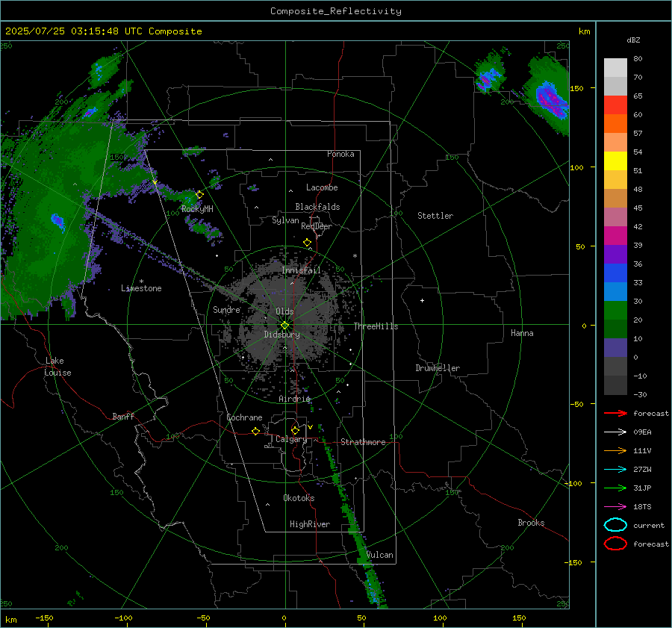Click the red 65-60 dBZ swatch

615,105
